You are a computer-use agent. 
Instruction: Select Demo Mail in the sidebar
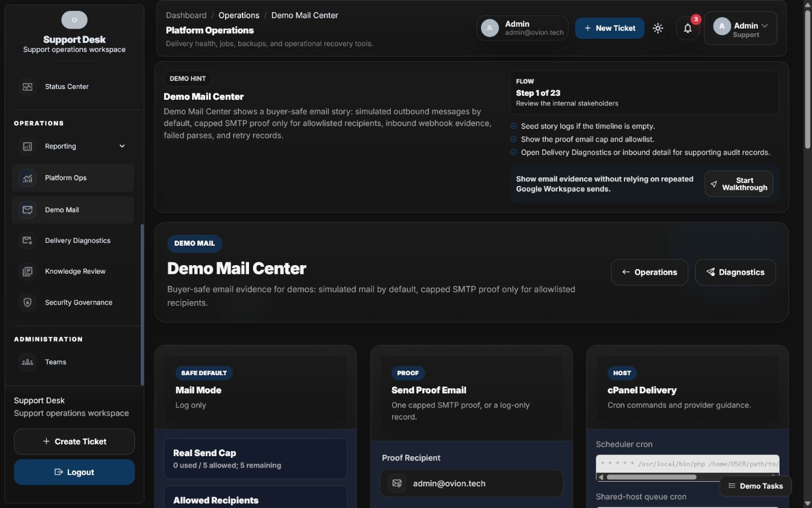[73, 210]
